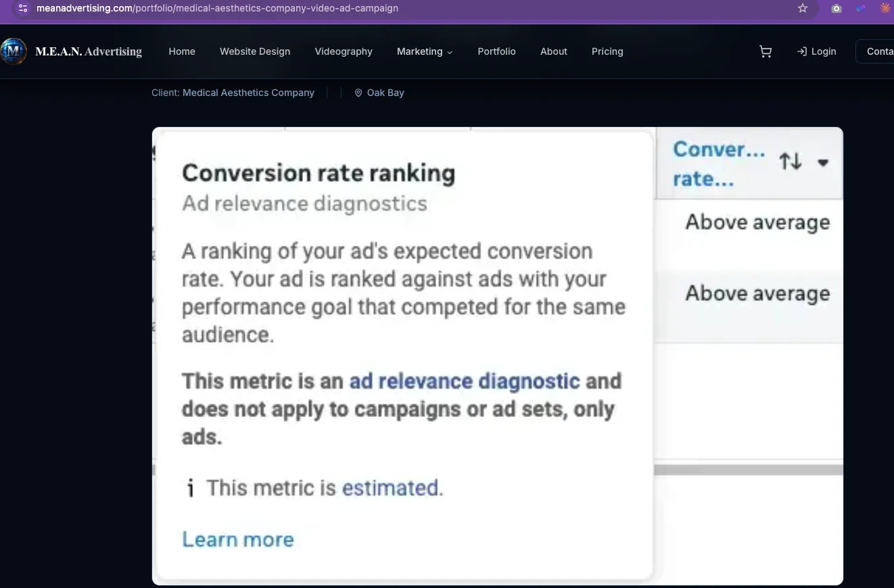Click the location pin beside Oak Bay
The image size is (894, 588).
[358, 93]
